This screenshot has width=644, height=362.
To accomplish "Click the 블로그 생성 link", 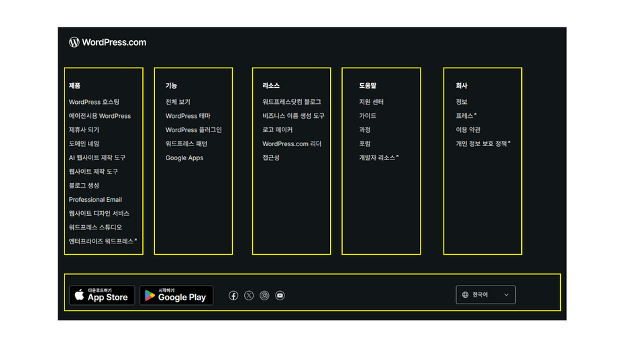I will coord(84,186).
